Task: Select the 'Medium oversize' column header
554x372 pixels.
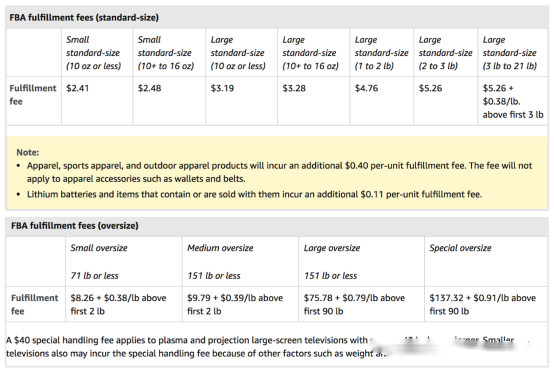Action: click(220, 248)
